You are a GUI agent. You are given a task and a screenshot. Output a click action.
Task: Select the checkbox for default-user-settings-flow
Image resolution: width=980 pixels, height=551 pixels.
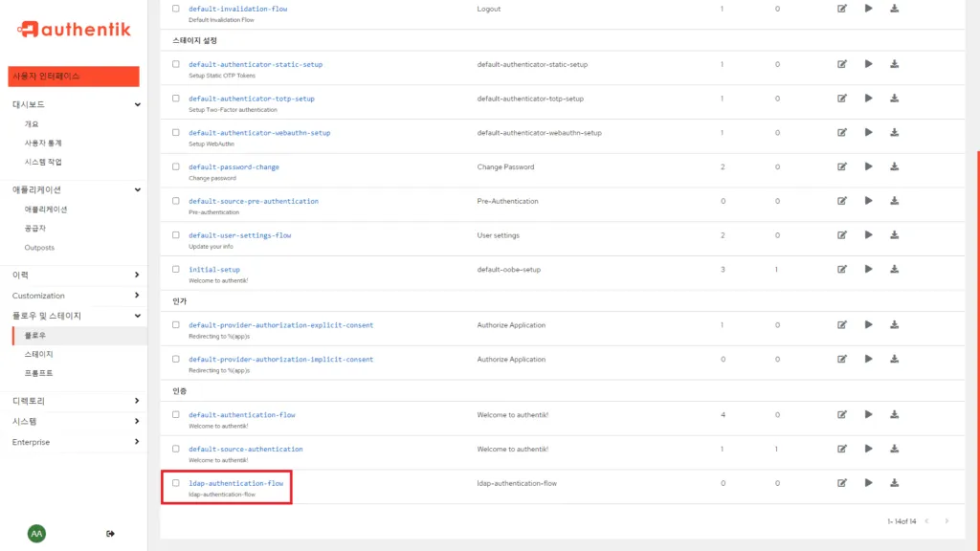(x=175, y=235)
